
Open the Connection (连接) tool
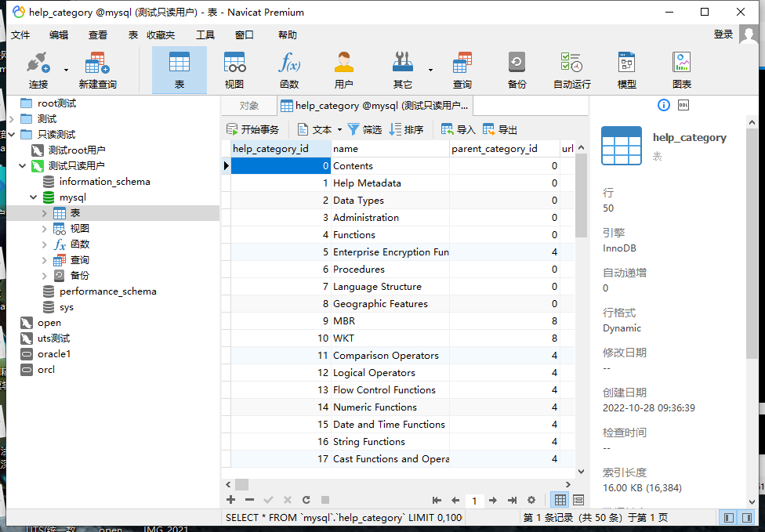point(38,71)
